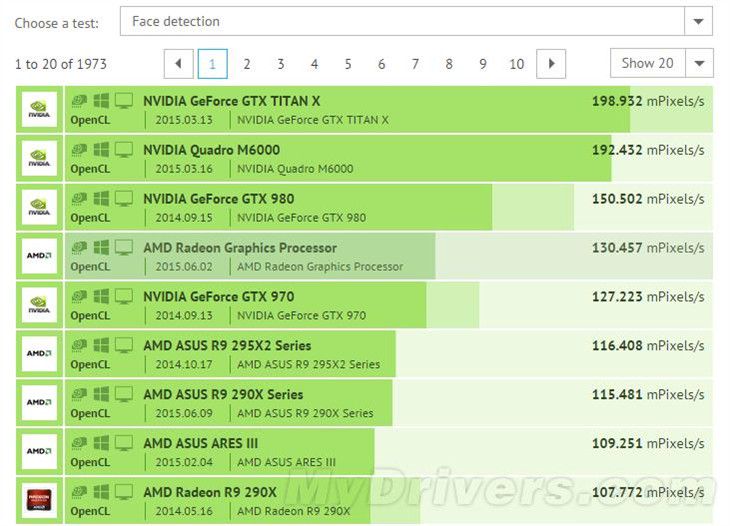
Task: Click the date 2014.10.17 in R9 295X2 row
Action: coord(184,364)
